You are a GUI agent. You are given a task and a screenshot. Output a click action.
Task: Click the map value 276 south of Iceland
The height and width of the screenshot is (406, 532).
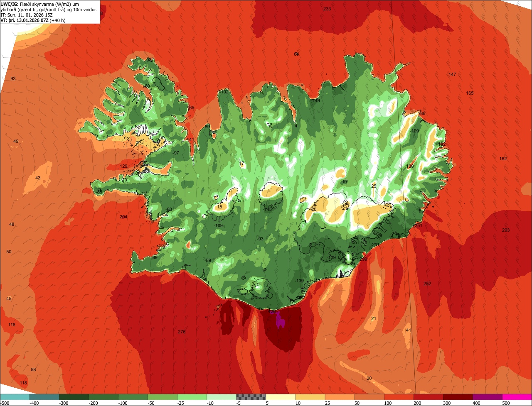click(181, 332)
